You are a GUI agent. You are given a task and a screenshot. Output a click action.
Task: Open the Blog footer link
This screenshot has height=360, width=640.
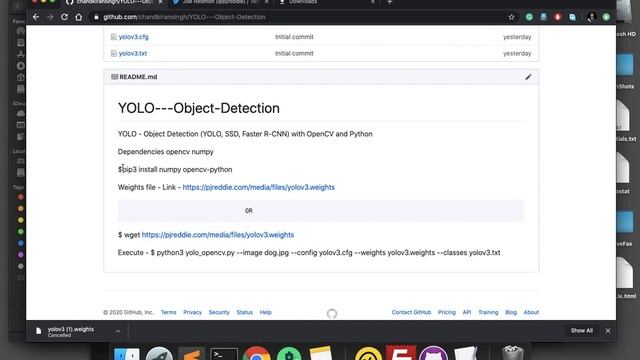tap(511, 312)
